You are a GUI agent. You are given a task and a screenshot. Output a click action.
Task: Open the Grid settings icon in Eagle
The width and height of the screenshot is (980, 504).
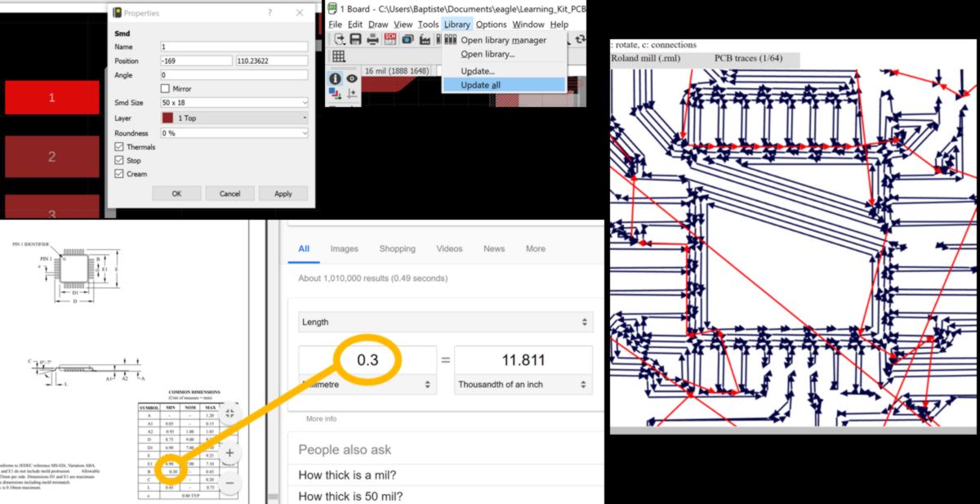pos(338,56)
